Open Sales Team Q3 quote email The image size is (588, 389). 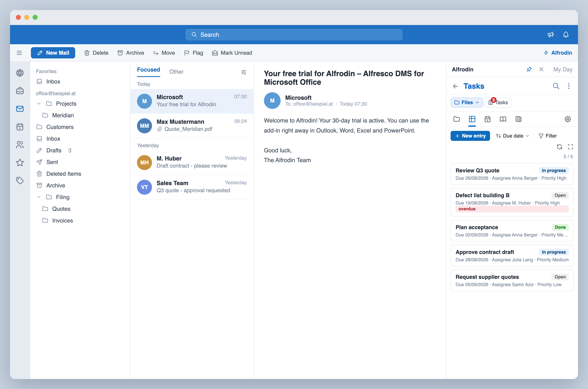coord(192,187)
